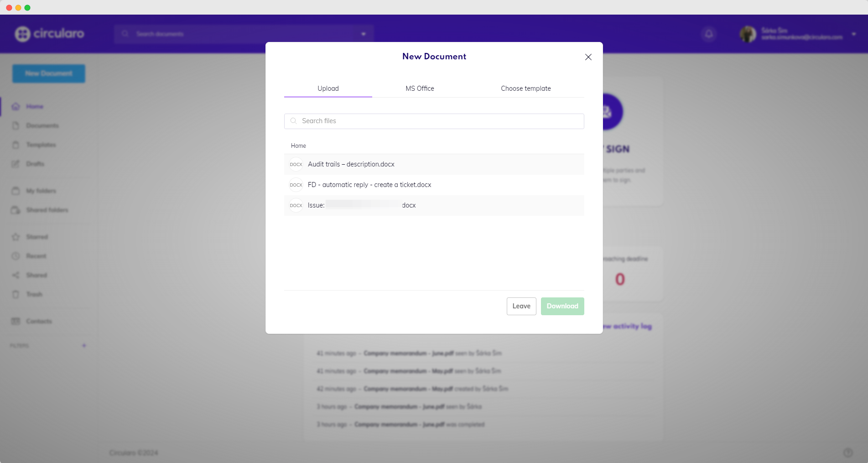Click the Home breadcrumb in file list
The image size is (868, 463).
coord(298,146)
